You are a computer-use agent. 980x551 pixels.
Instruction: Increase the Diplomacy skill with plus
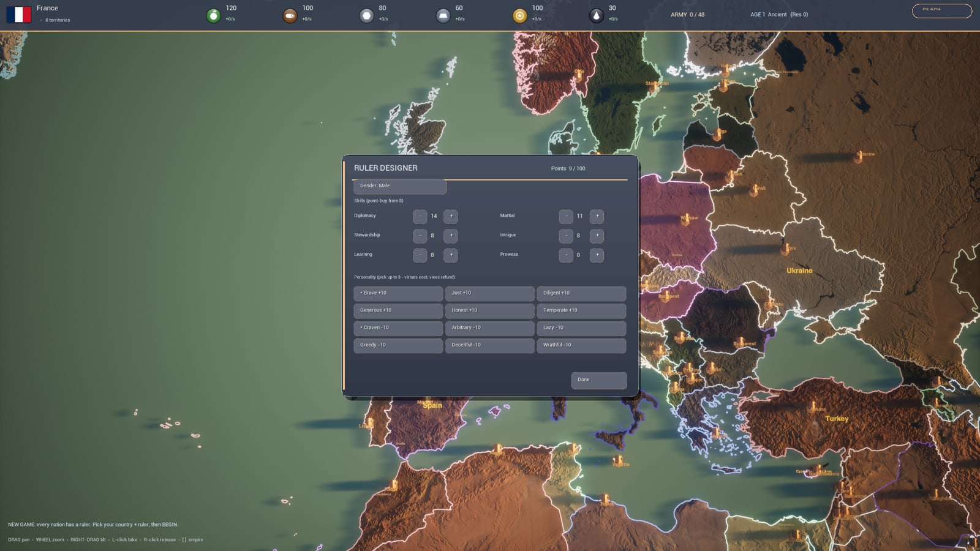point(451,216)
